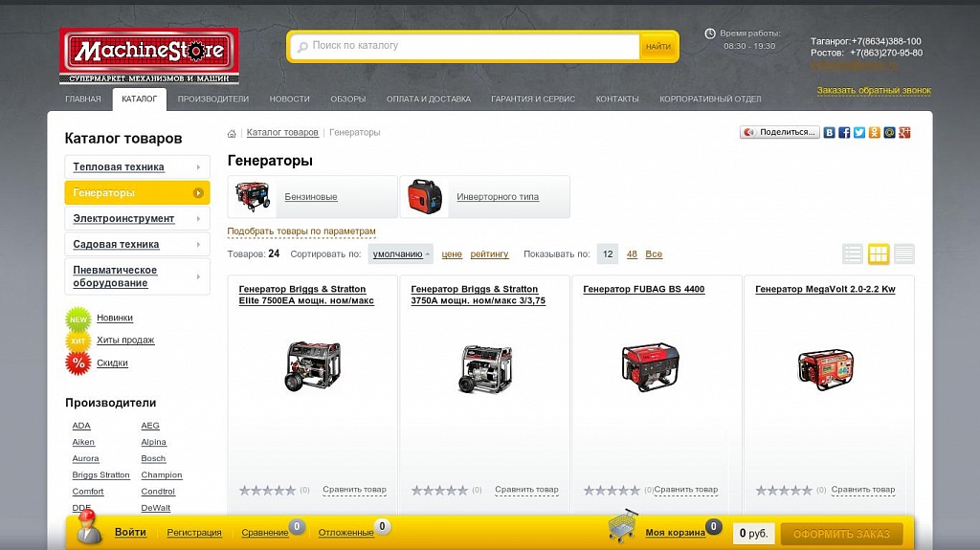The width and height of the screenshot is (980, 550).
Task: Click the user avatar icon near Войти
Action: click(89, 526)
